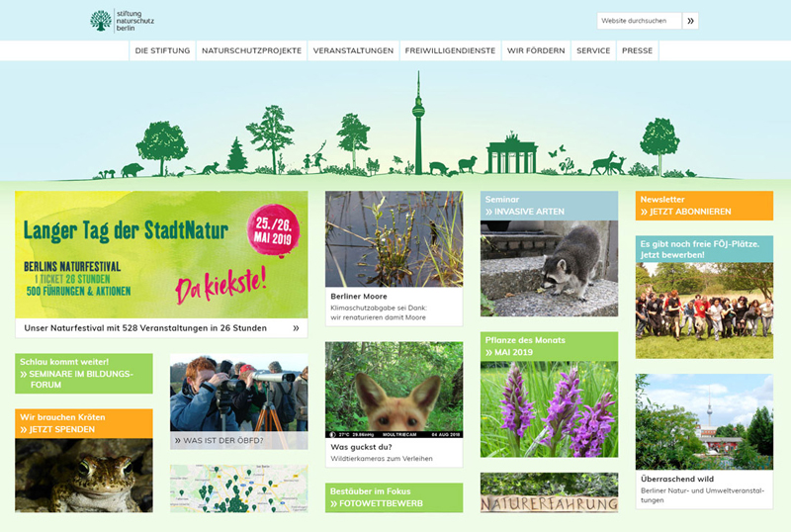Open the Service menu item
Viewport: 791px width, 532px height.
point(593,50)
